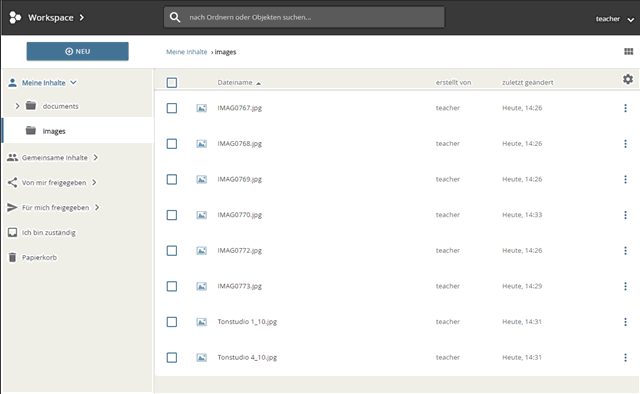
Task: Check the box for IMAG0773.jpg
Action: (172, 286)
